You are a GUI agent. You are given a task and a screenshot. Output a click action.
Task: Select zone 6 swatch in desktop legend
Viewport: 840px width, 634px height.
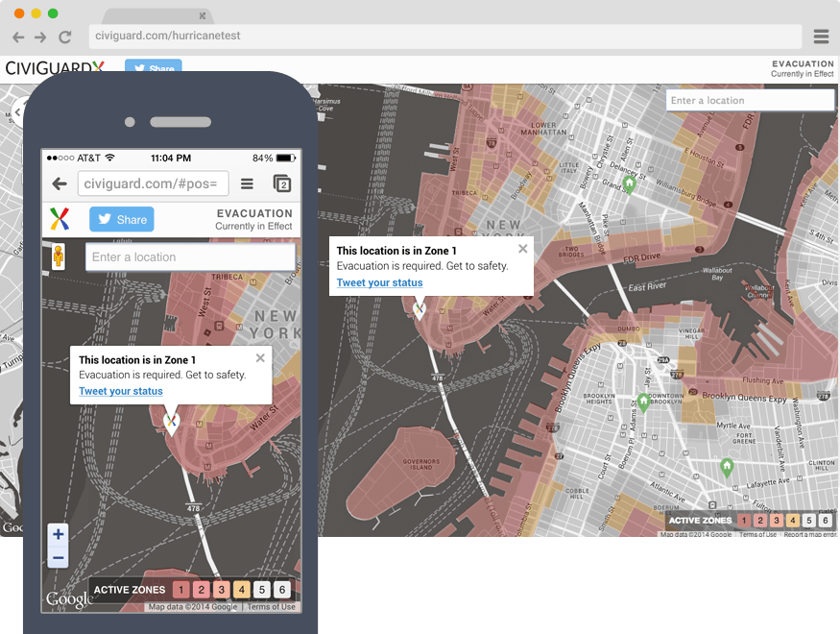point(826,520)
